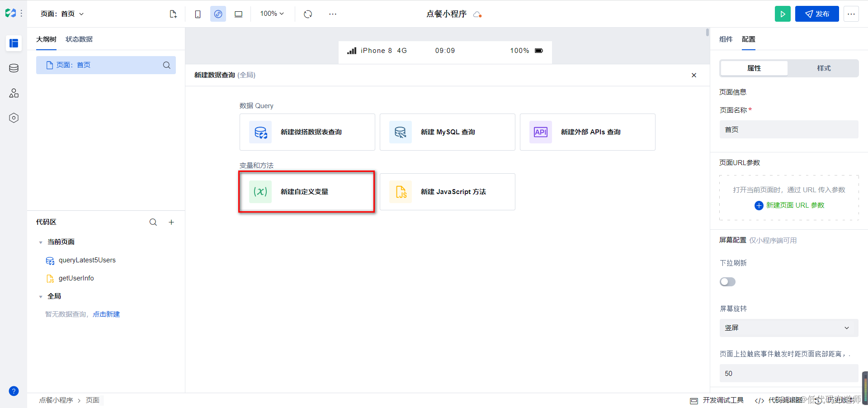Open the 屏幕旋转 竖屏 dropdown
Viewport: 868px width, 408px height.
(x=789, y=328)
